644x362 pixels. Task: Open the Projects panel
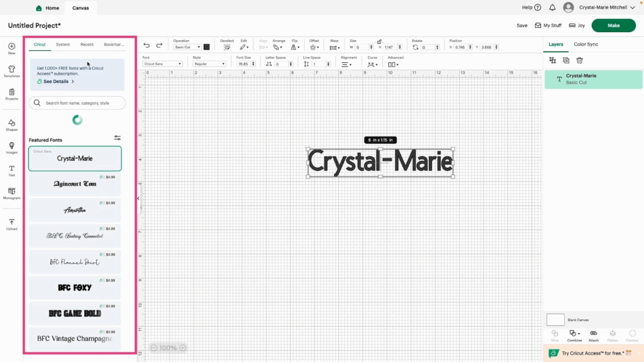pos(11,94)
